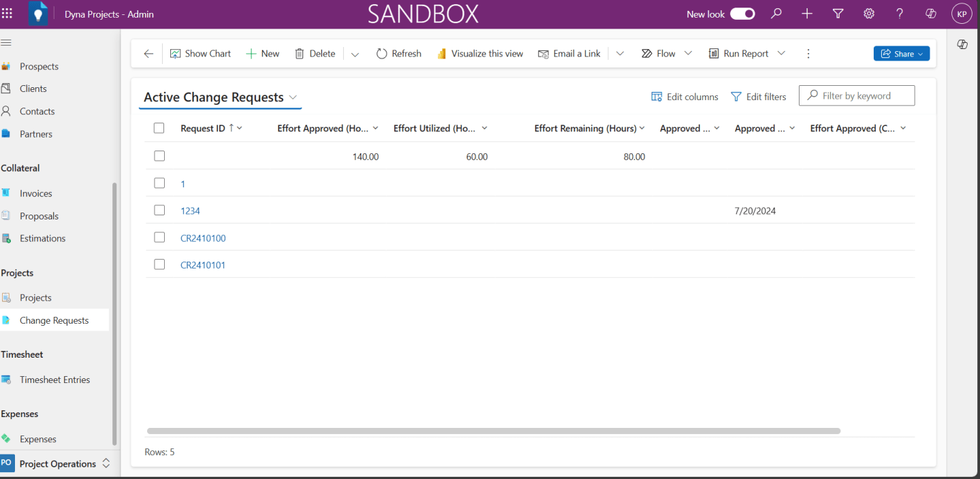Open the Run Report dropdown arrow
This screenshot has width=980, height=479.
click(781, 54)
